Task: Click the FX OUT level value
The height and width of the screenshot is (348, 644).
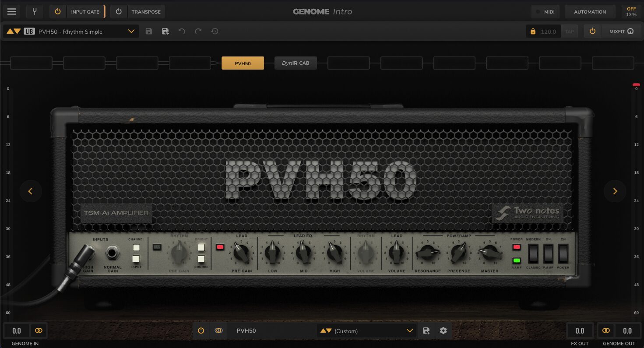Action: coord(580,331)
